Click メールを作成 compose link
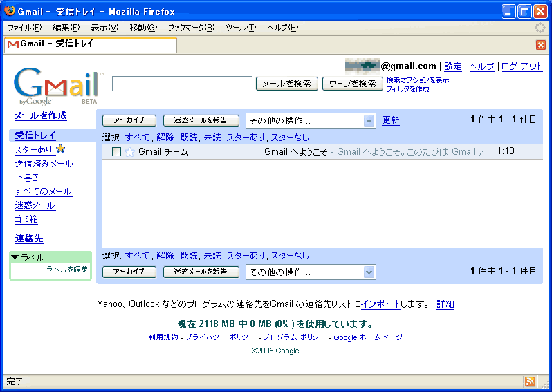Screen dimensions: 552x392 [41, 115]
